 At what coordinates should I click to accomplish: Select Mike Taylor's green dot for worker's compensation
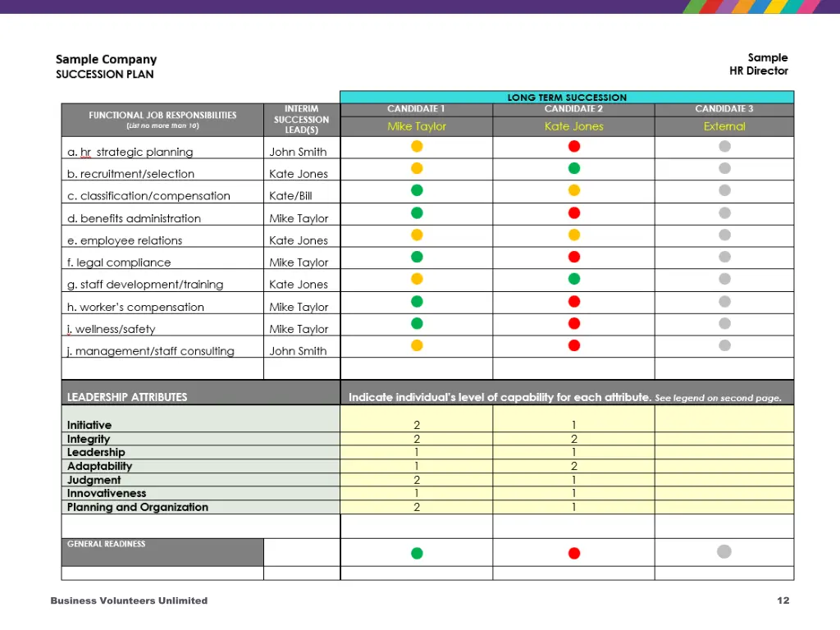click(417, 301)
